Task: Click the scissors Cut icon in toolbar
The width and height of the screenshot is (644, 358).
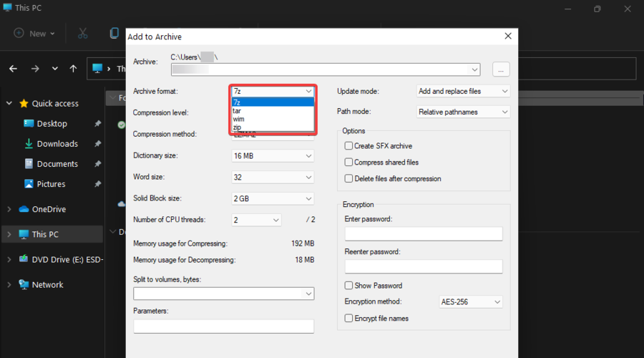Action: (x=82, y=34)
